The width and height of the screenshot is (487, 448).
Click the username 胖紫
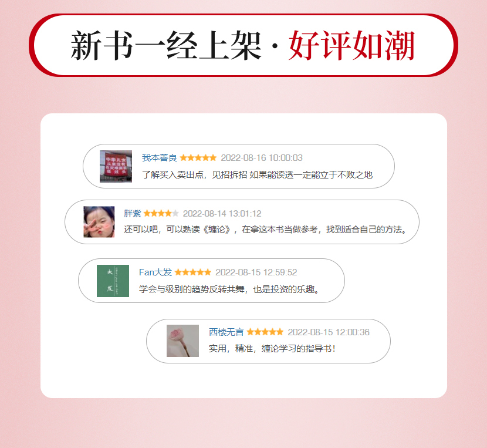click(132, 214)
